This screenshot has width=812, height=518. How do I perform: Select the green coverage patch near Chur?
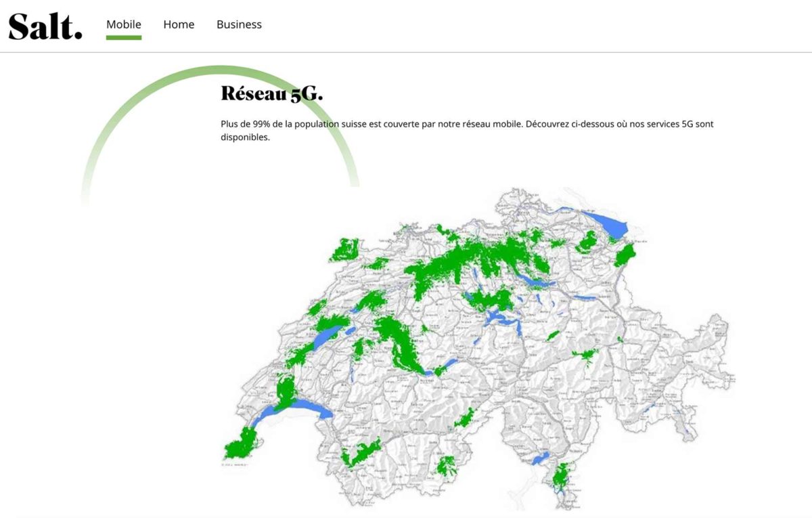[586, 355]
